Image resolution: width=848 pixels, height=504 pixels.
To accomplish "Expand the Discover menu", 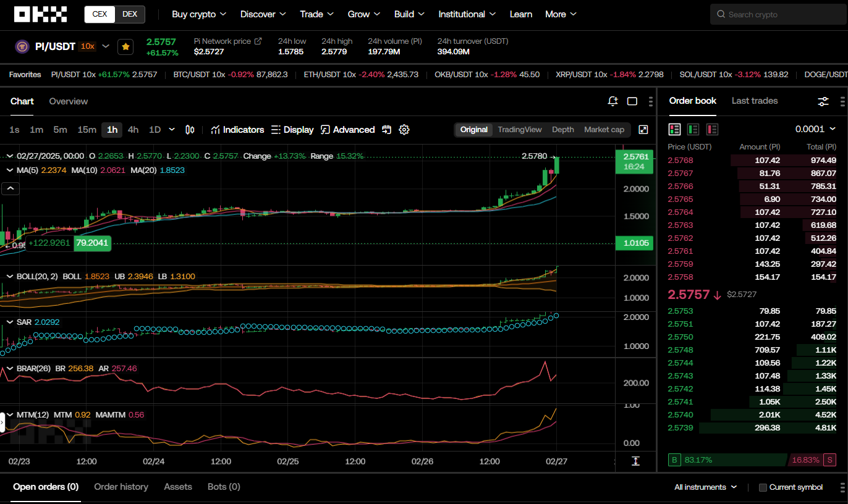I will point(263,14).
